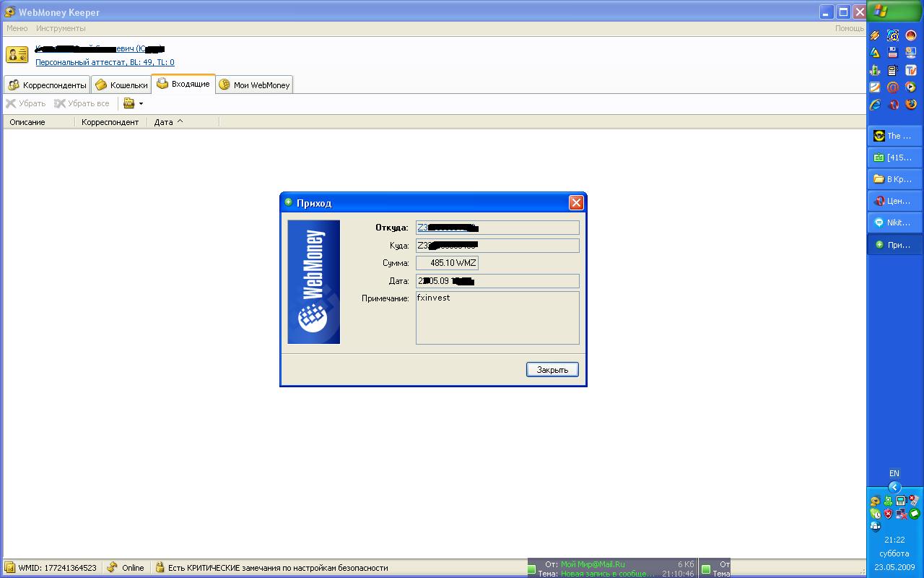Click the green circle tray icon
The width and height of the screenshot is (924, 578).
(x=915, y=514)
